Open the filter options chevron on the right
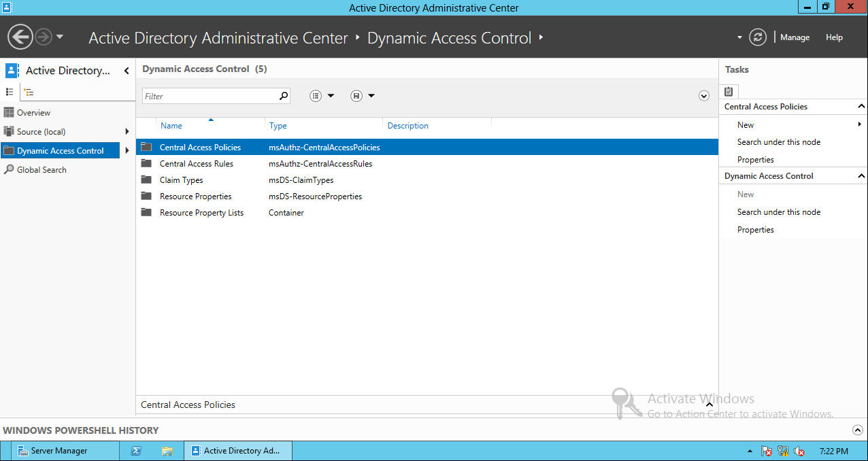 coord(704,96)
